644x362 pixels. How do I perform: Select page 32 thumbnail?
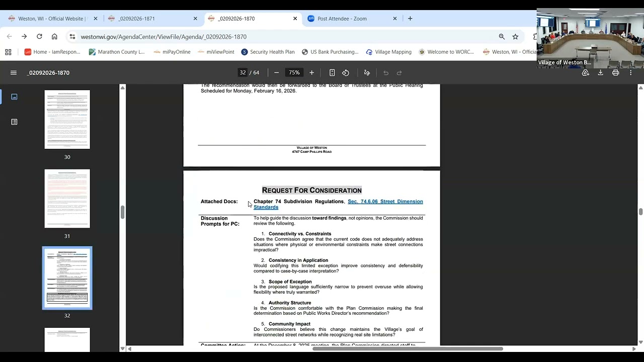pyautogui.click(x=67, y=278)
